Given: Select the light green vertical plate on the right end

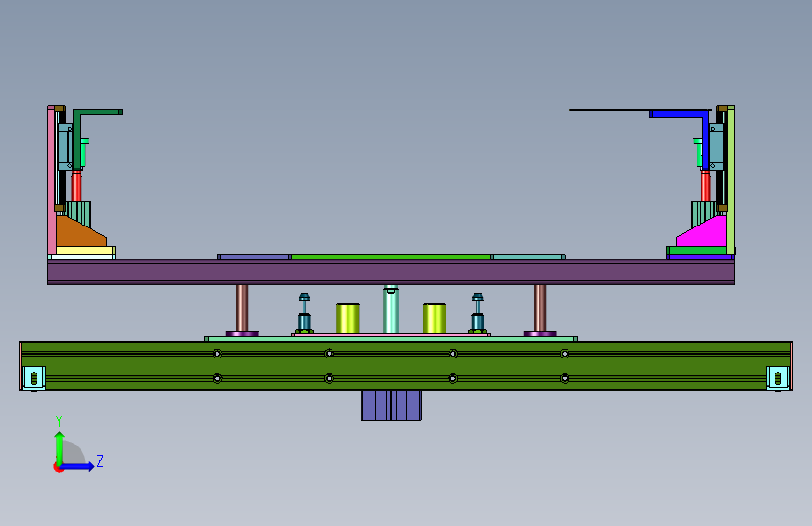Looking at the screenshot, I should point(731,180).
